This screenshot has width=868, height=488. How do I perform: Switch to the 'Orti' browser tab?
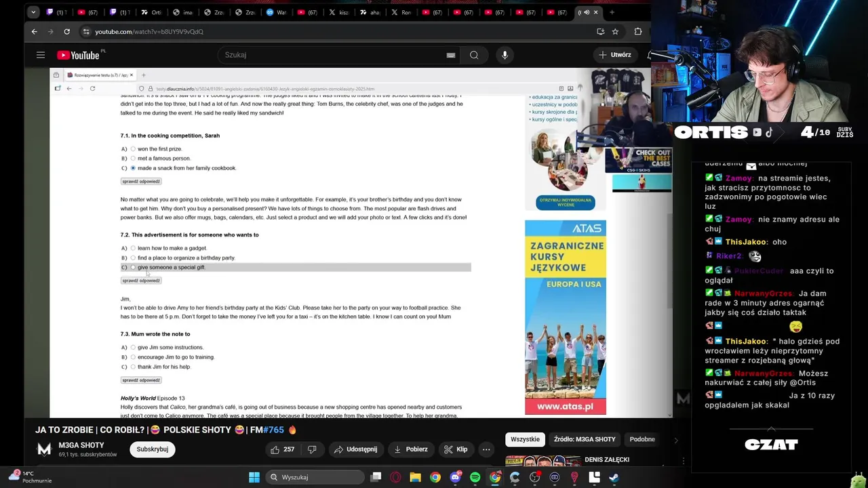click(x=151, y=12)
